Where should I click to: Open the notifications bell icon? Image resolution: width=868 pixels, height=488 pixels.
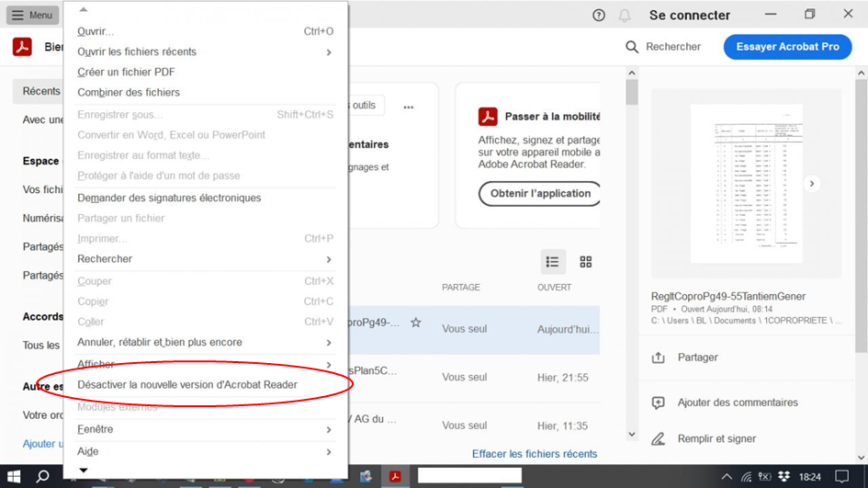click(x=625, y=15)
